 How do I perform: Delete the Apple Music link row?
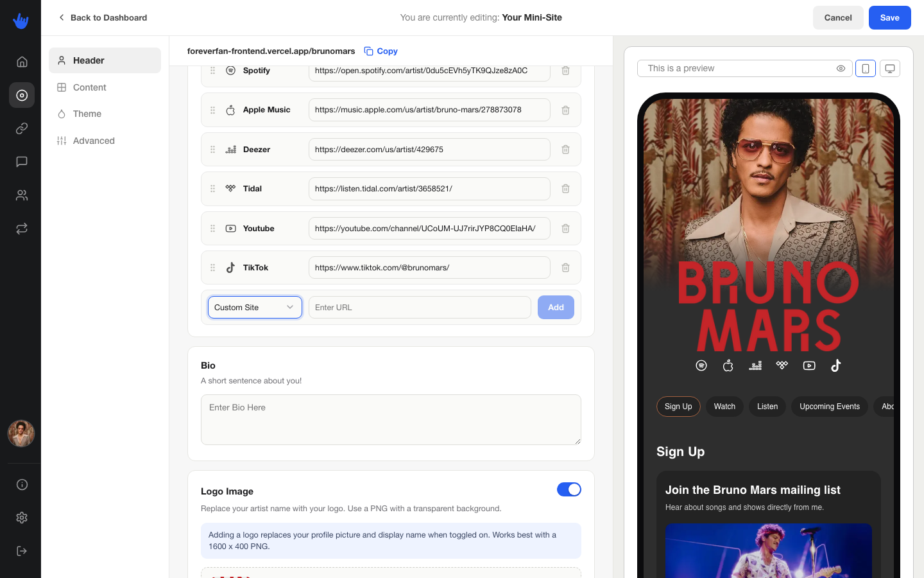(565, 110)
